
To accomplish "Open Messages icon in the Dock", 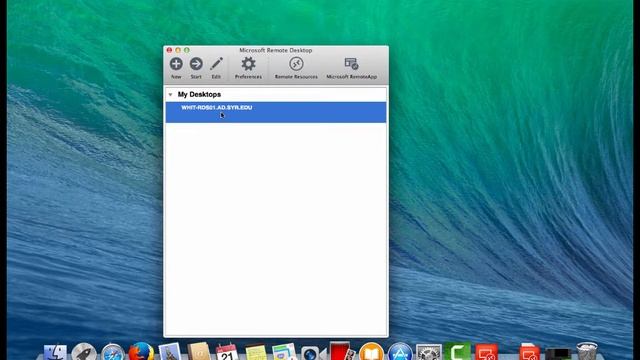I will (x=284, y=352).
